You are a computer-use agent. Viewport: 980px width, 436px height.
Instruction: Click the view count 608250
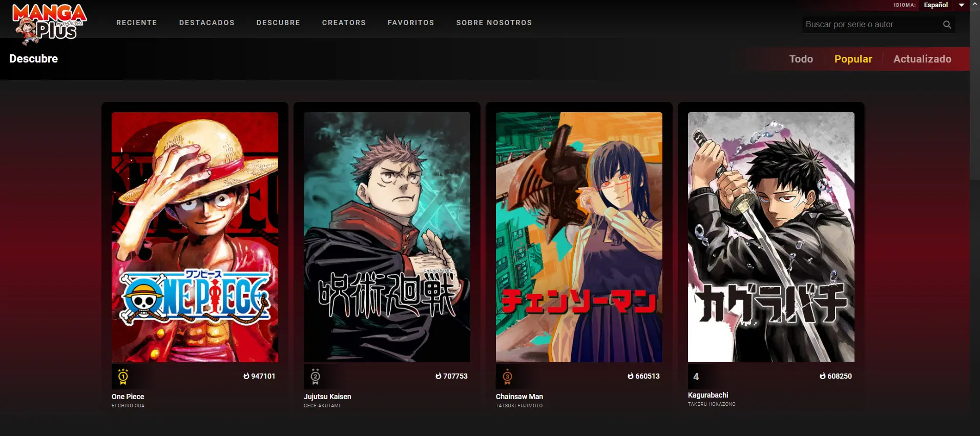pos(840,376)
